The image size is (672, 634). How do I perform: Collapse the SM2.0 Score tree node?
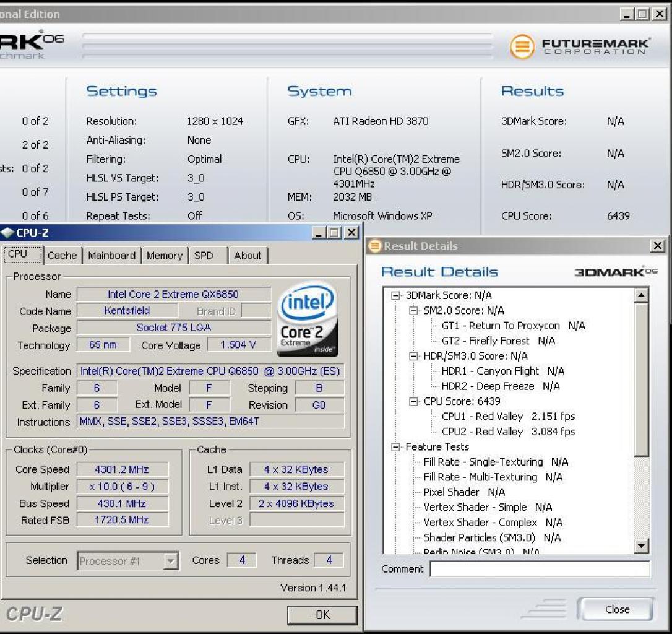click(x=413, y=311)
